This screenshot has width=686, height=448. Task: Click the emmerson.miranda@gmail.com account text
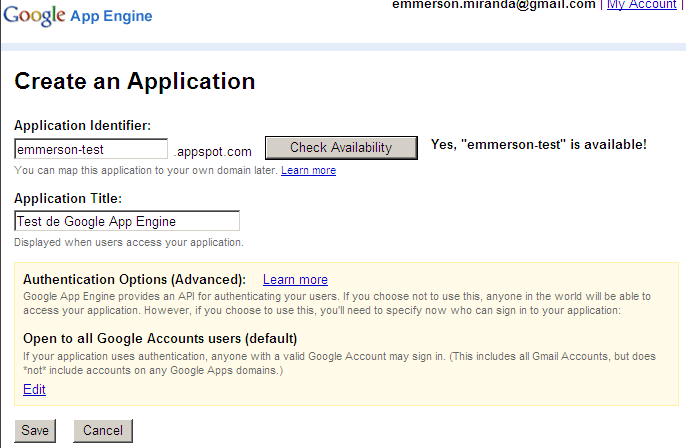pos(494,4)
